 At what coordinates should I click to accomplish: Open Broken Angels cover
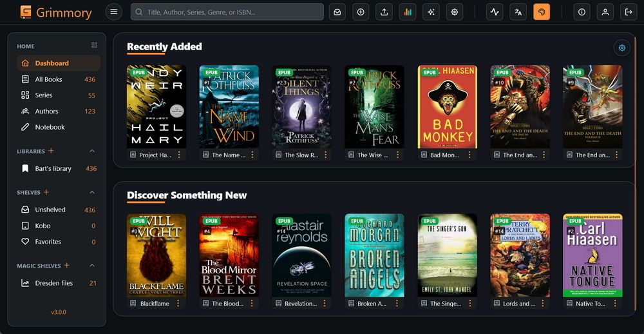[x=375, y=255]
